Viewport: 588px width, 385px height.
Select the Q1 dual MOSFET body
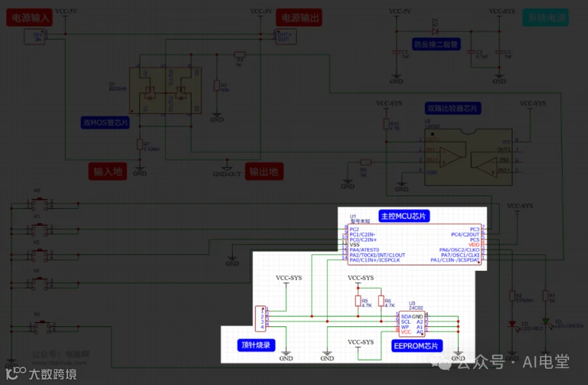tap(165, 90)
